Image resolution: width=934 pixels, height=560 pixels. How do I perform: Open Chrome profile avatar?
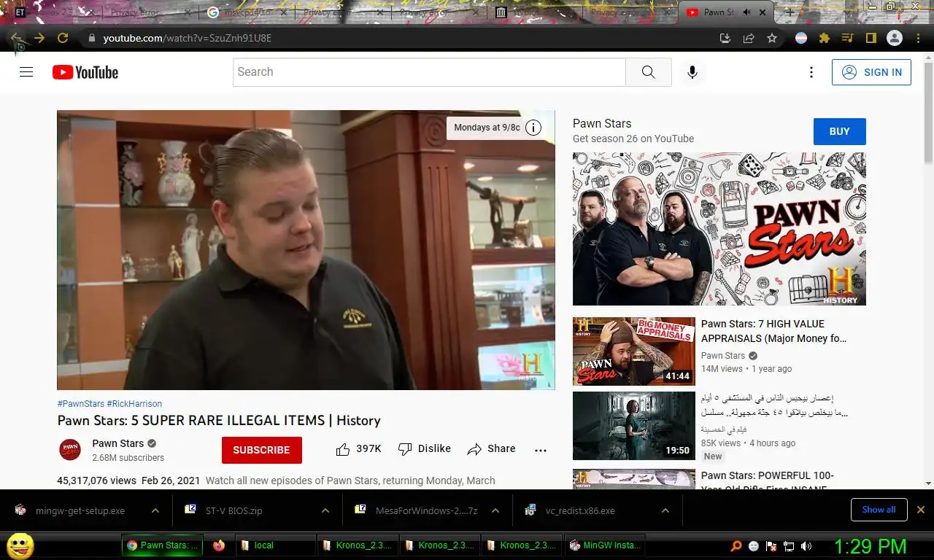point(895,38)
